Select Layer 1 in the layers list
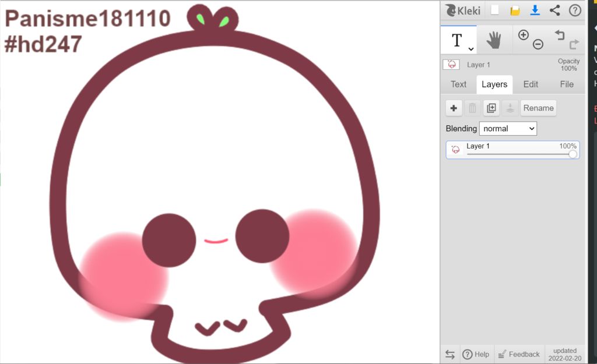 pos(512,150)
